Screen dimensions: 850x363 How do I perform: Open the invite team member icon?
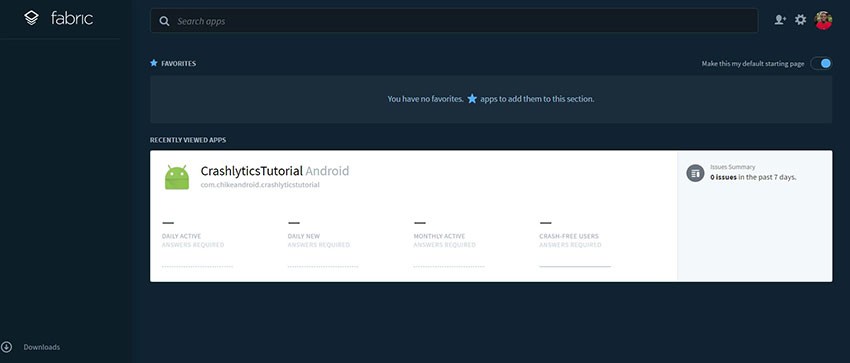coord(780,20)
